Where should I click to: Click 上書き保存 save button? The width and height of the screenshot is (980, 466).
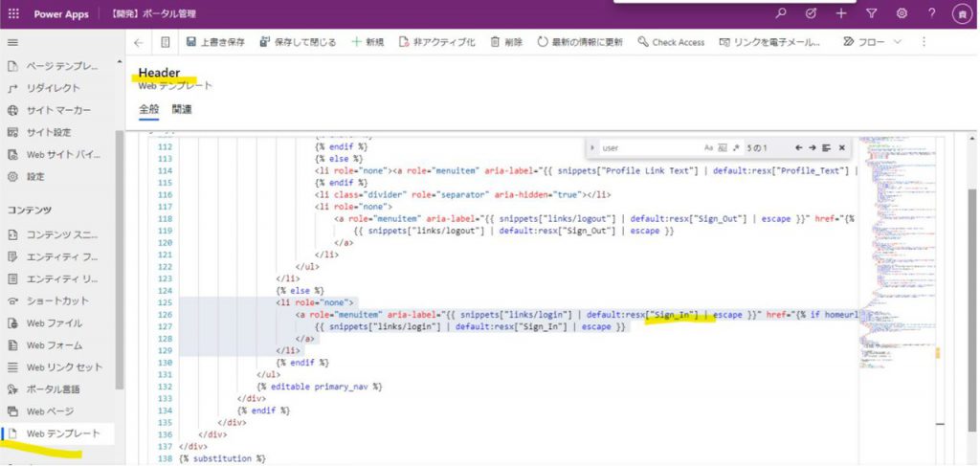215,42
